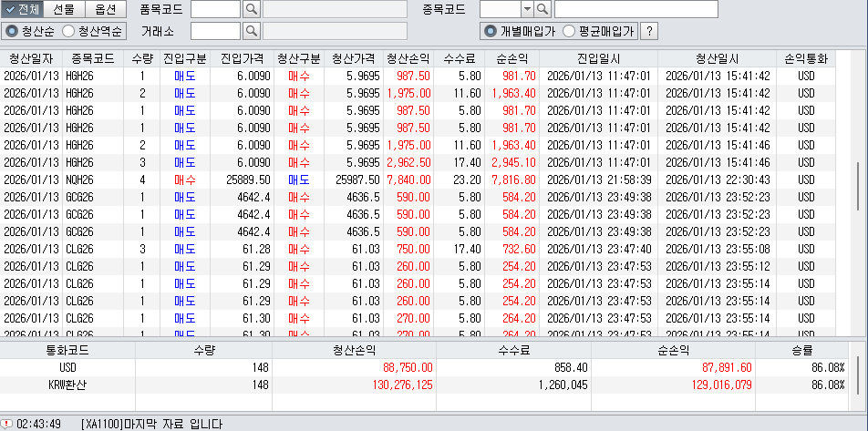The height and width of the screenshot is (431, 868).
Task: Click the 청산구분 column header
Action: (x=299, y=58)
